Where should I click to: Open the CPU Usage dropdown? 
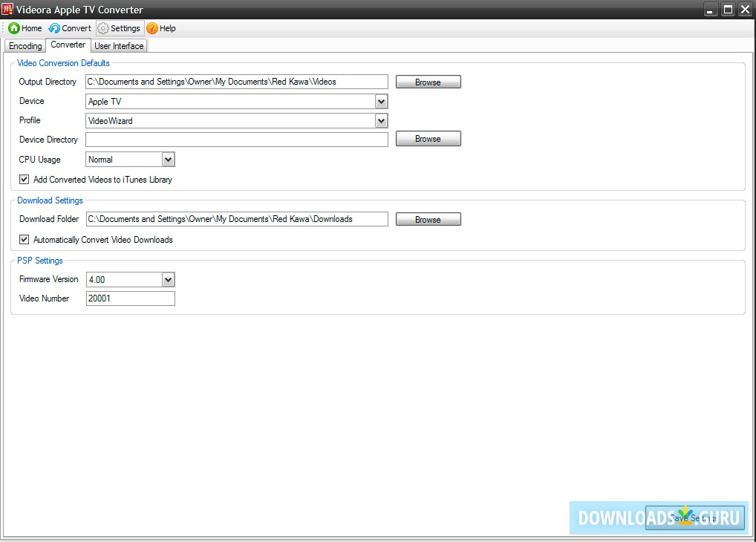point(168,159)
